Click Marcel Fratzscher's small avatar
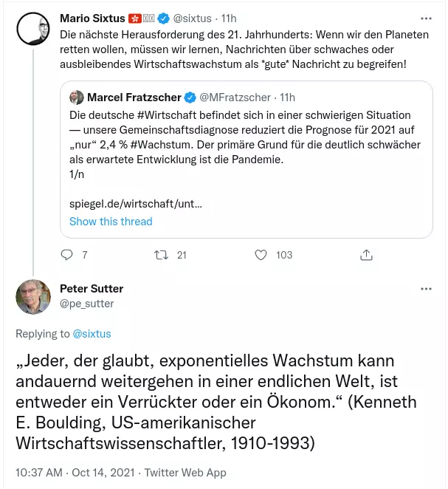 tap(76, 98)
